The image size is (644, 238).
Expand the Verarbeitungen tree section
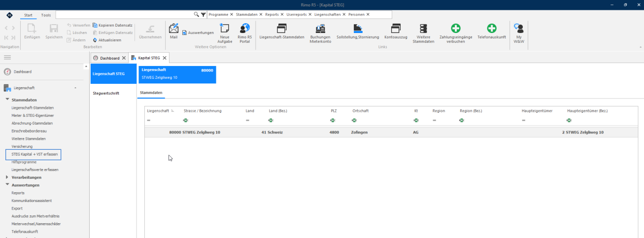point(7,177)
